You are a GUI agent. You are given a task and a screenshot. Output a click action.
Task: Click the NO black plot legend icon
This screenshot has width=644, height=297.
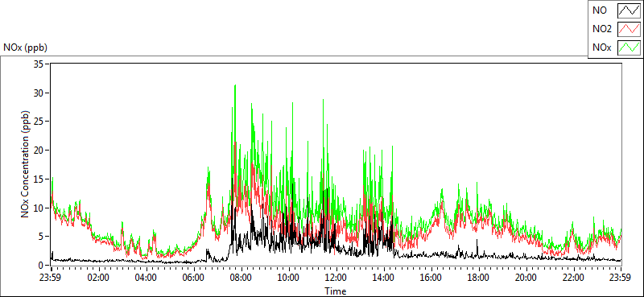(629, 10)
